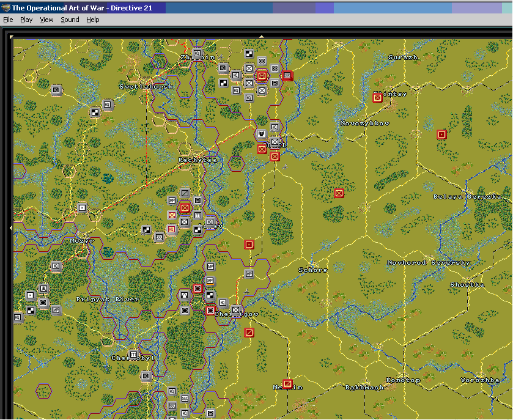
Task: Click the Surazh town label
Action: (403, 57)
